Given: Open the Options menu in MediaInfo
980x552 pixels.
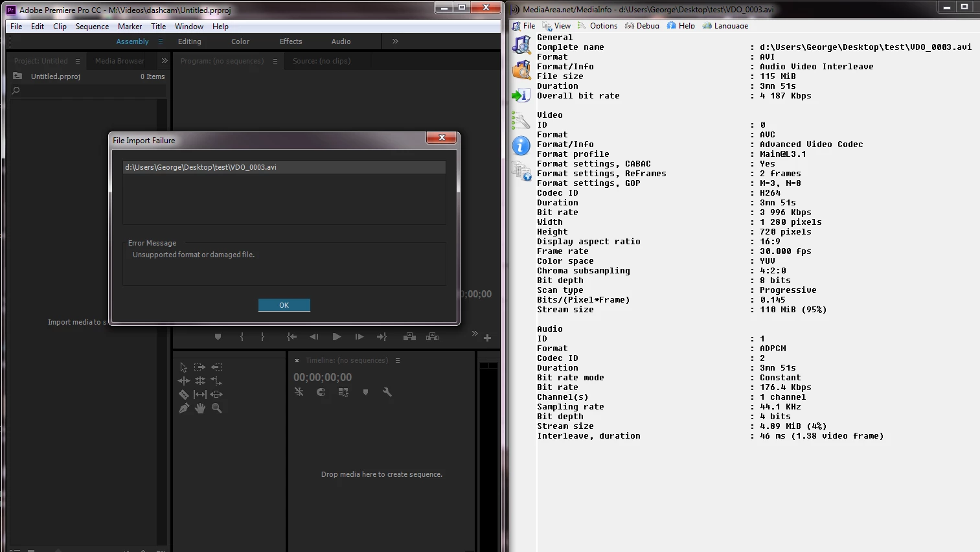Looking at the screenshot, I should click(598, 26).
